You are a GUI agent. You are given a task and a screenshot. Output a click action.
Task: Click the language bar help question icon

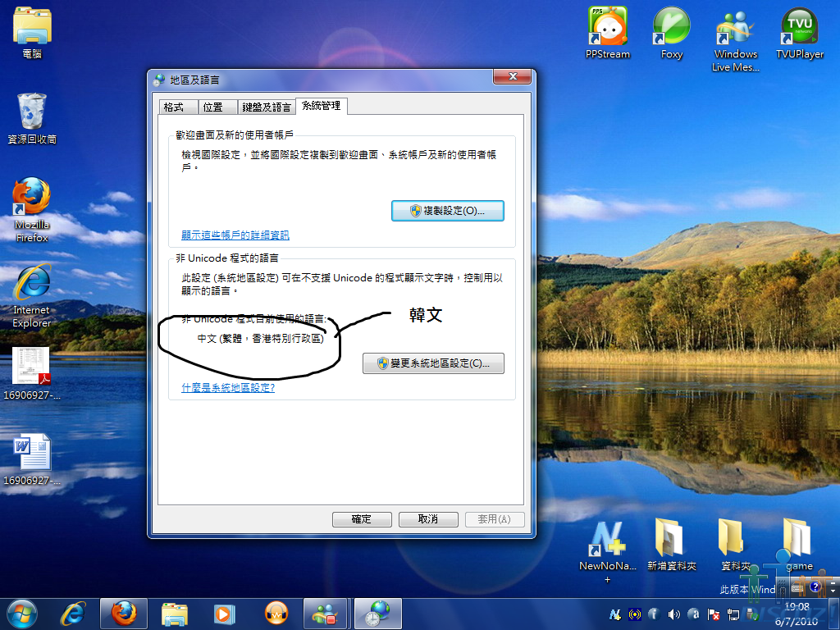point(815,587)
